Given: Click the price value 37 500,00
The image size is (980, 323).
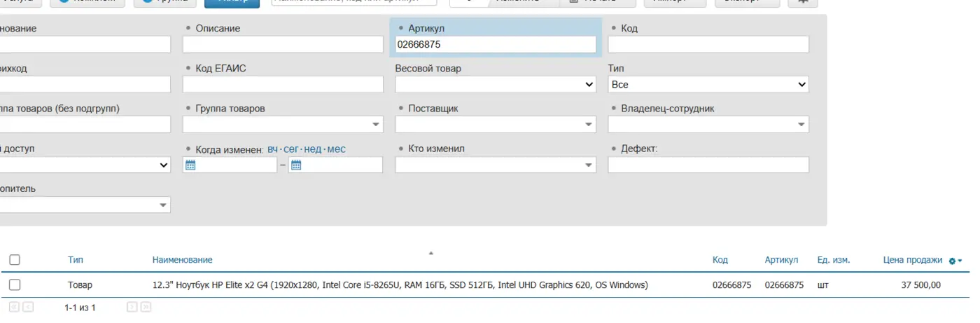Looking at the screenshot, I should pos(921,285).
